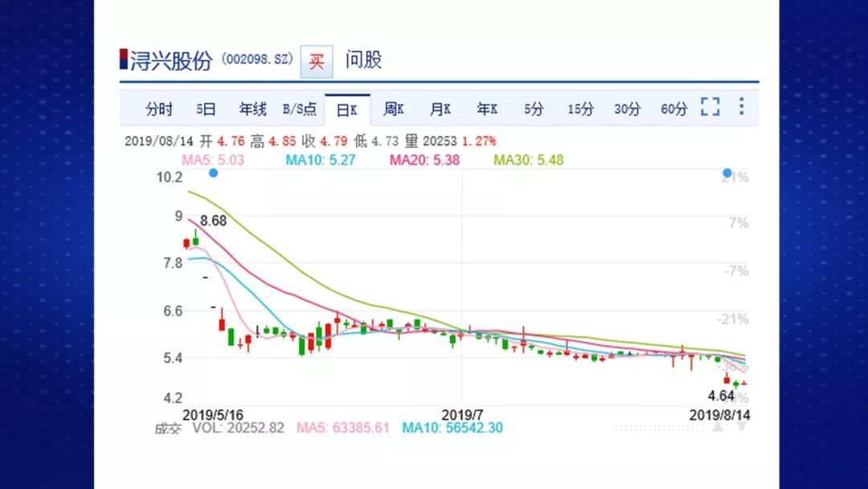Click the MA20: 5.38 legend
The height and width of the screenshot is (489, 868).
pyautogui.click(x=424, y=160)
